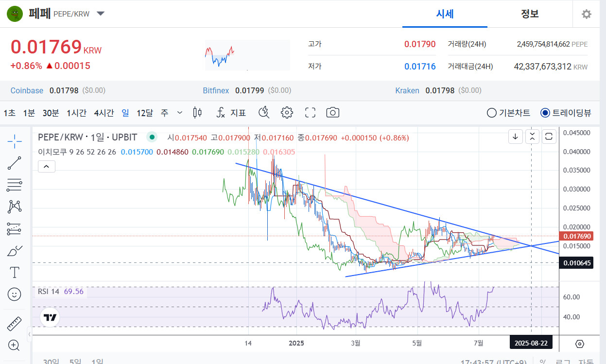The image size is (606, 364).
Task: Choose the text annotation tool
Action: point(15,273)
